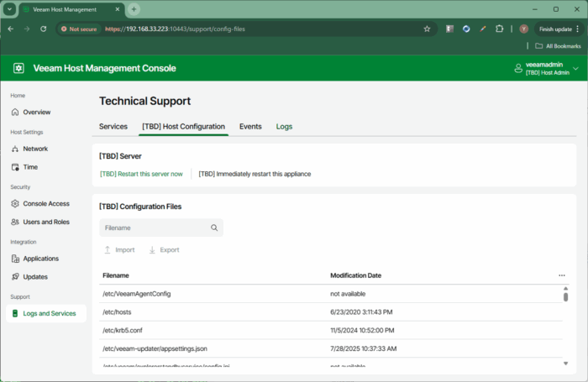Open the browser profile avatar
This screenshot has width=588, height=382.
coord(524,29)
